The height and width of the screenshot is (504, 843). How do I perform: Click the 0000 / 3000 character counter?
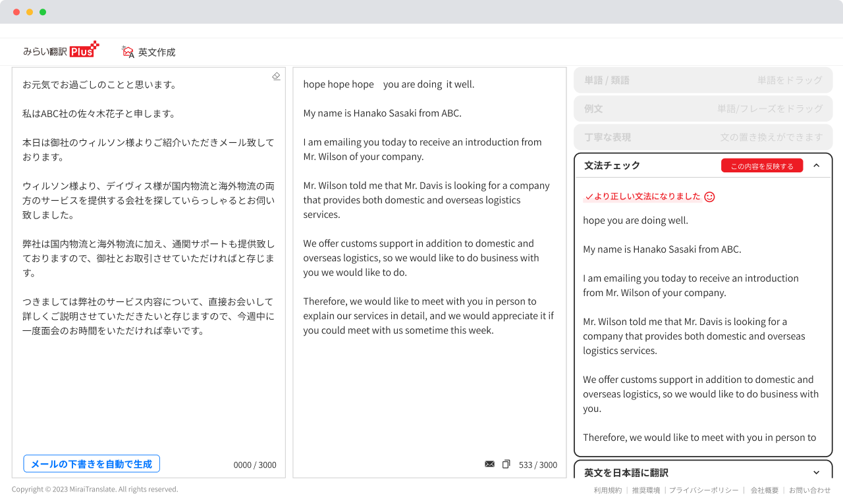click(255, 465)
